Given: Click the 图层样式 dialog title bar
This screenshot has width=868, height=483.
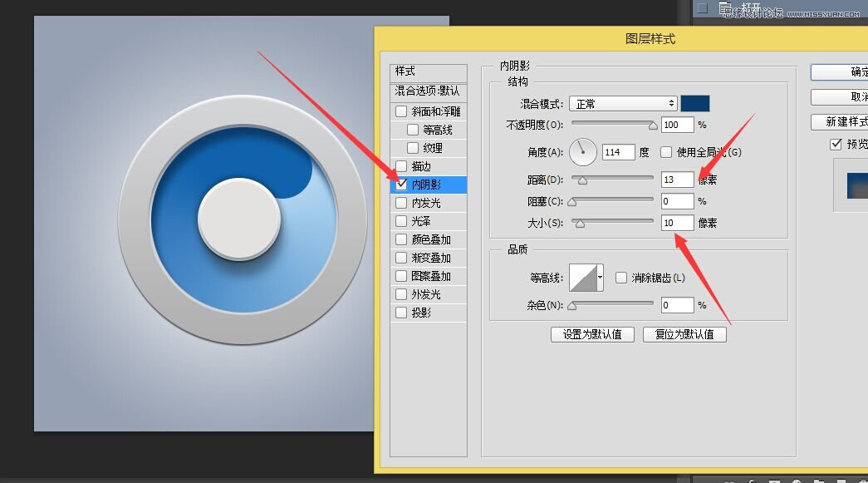Looking at the screenshot, I should click(x=621, y=39).
